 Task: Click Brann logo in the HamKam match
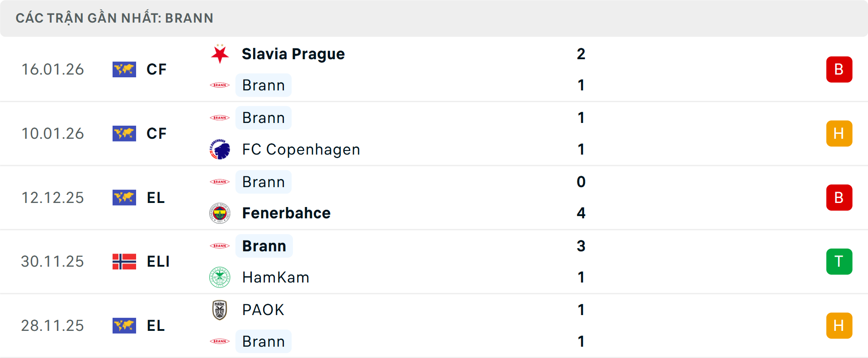220,246
